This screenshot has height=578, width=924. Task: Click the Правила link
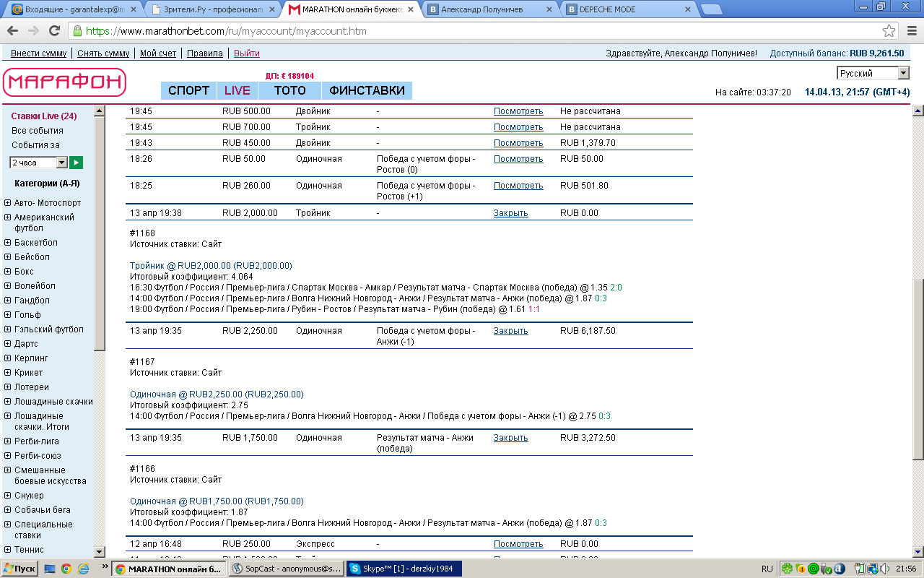[x=205, y=53]
